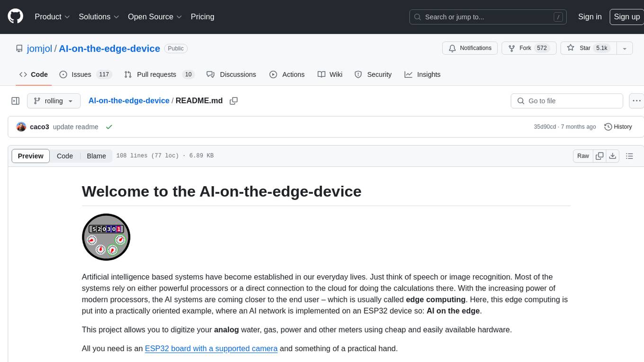Click the Sign up button
644x362 pixels.
coord(626,17)
